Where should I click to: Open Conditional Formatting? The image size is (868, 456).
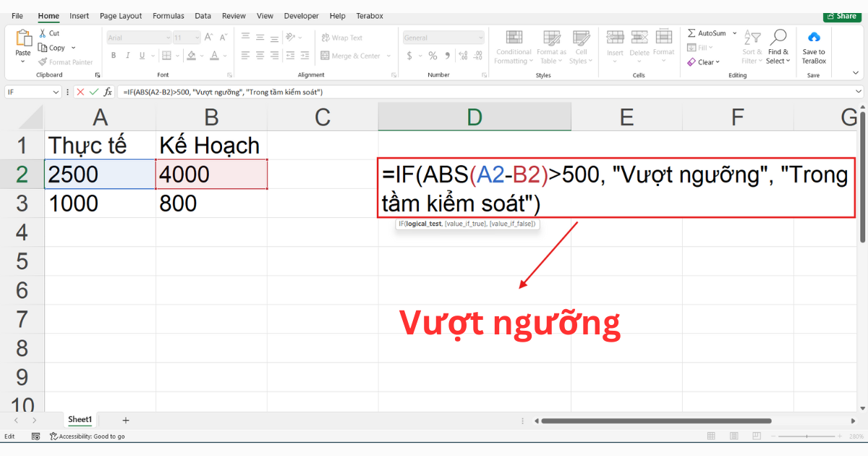pyautogui.click(x=513, y=48)
